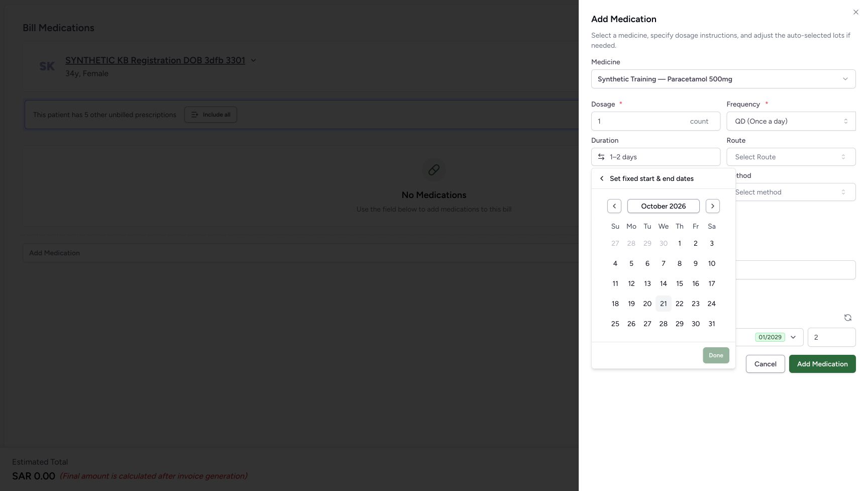
Task: Go to next month in calendar
Action: coord(712,206)
